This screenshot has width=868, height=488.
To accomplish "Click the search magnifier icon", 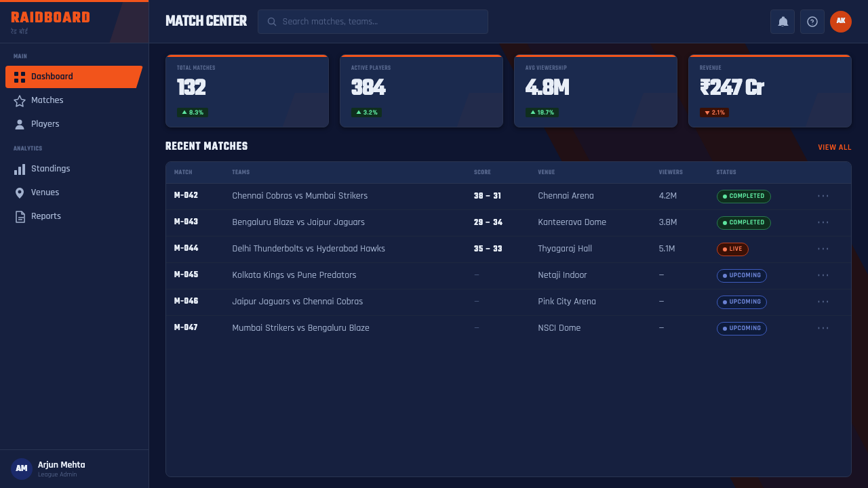I will point(272,22).
